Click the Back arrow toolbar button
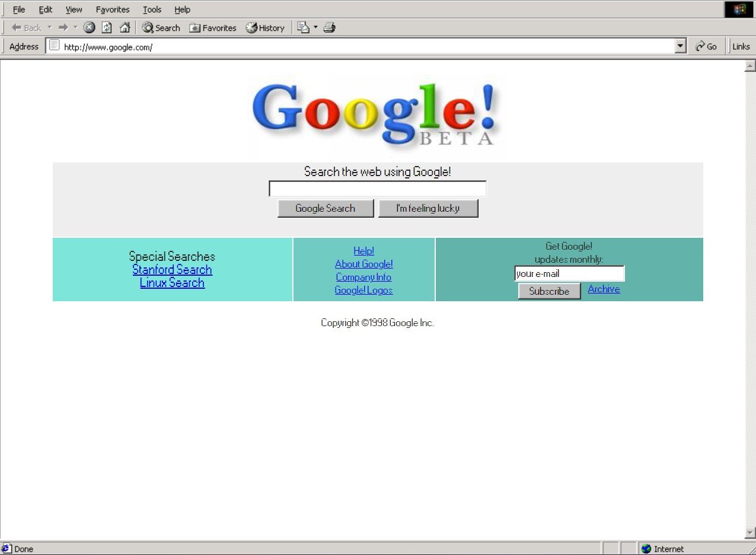The image size is (756, 555). (26, 28)
